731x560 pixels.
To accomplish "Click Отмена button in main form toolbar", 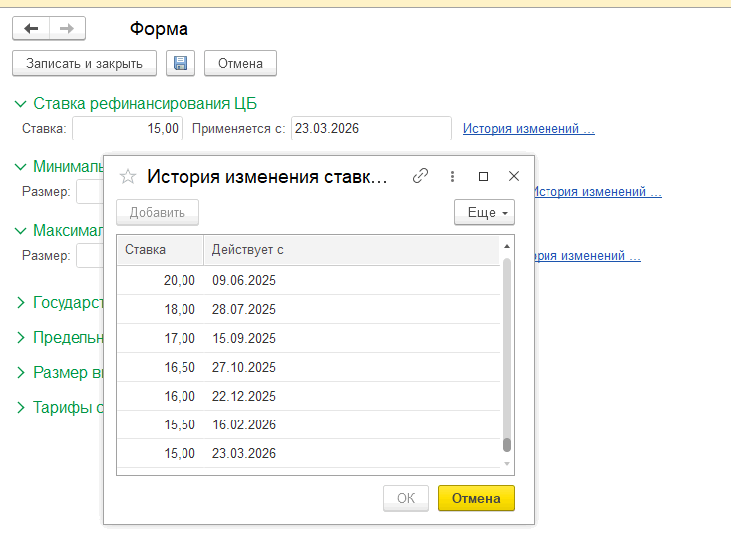I will pos(240,63).
